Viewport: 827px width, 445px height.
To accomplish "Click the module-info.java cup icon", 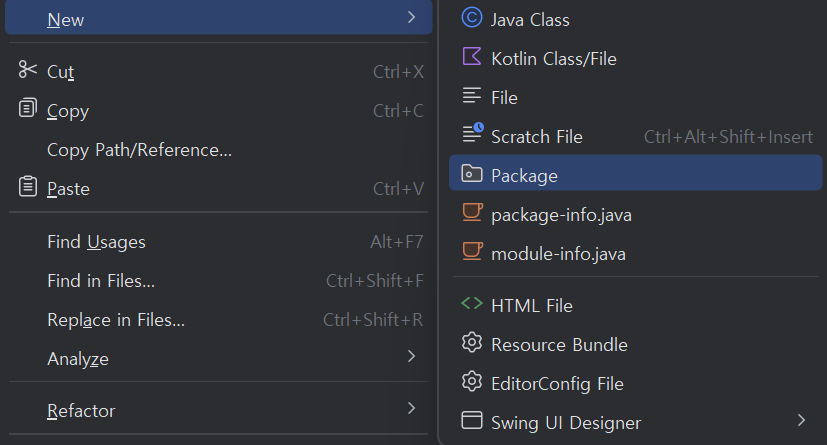I will click(472, 251).
